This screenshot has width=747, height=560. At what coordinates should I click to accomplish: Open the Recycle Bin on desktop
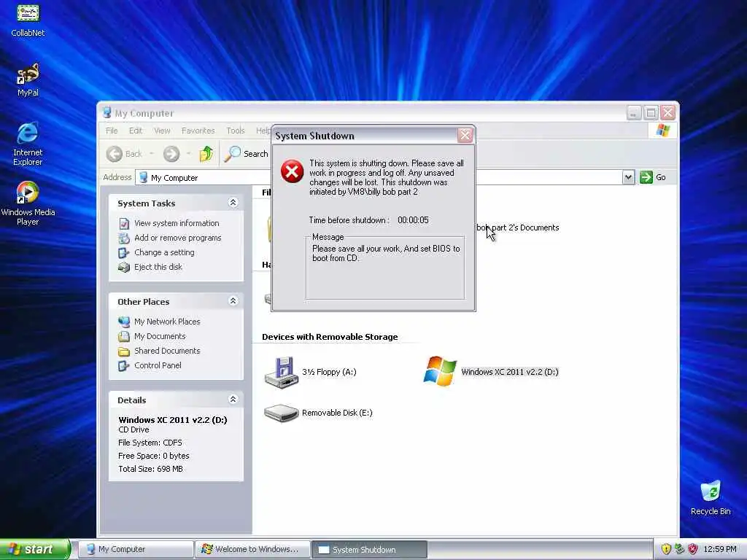711,497
